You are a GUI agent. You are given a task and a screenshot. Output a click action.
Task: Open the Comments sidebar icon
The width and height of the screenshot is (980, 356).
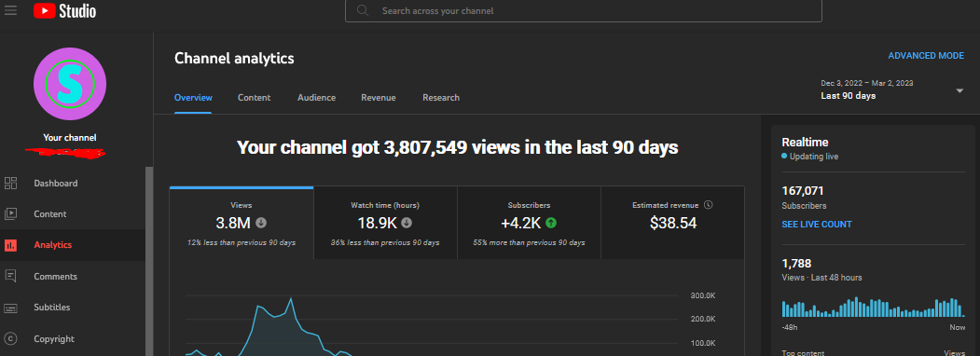click(x=10, y=276)
